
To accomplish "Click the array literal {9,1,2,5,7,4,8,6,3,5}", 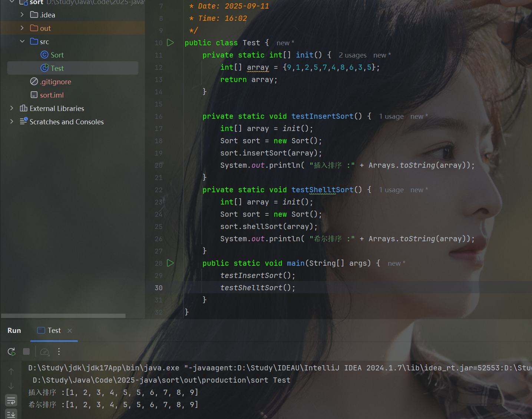I will click(329, 68).
